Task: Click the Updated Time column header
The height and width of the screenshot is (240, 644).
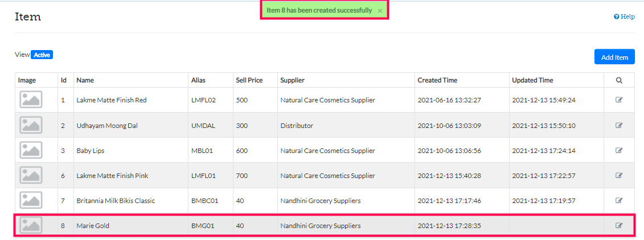Action: pyautogui.click(x=532, y=80)
